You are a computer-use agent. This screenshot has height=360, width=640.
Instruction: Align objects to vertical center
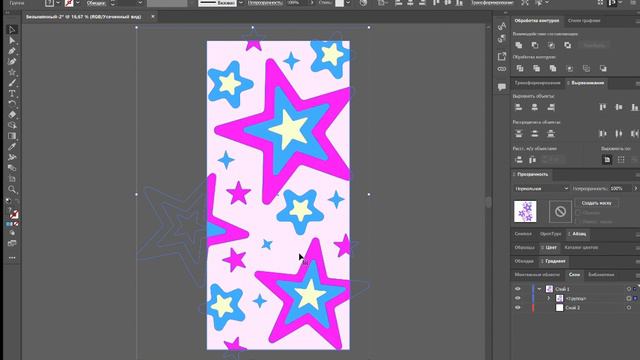619,107
